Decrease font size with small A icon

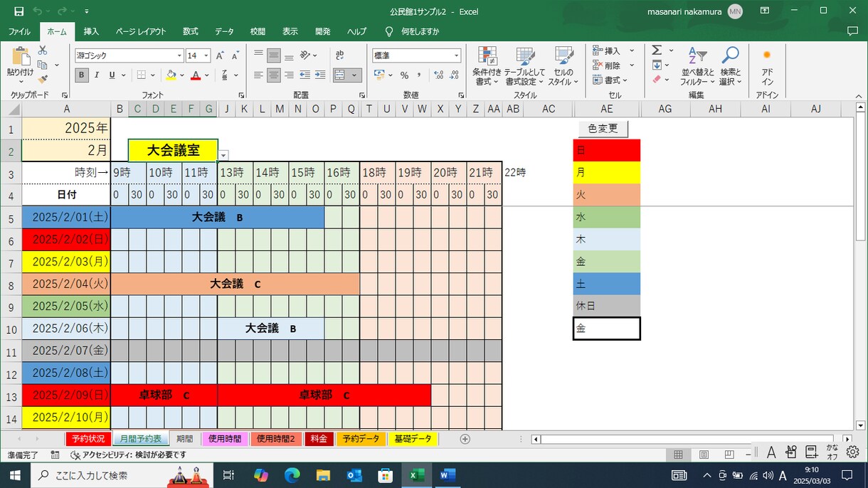pos(235,55)
